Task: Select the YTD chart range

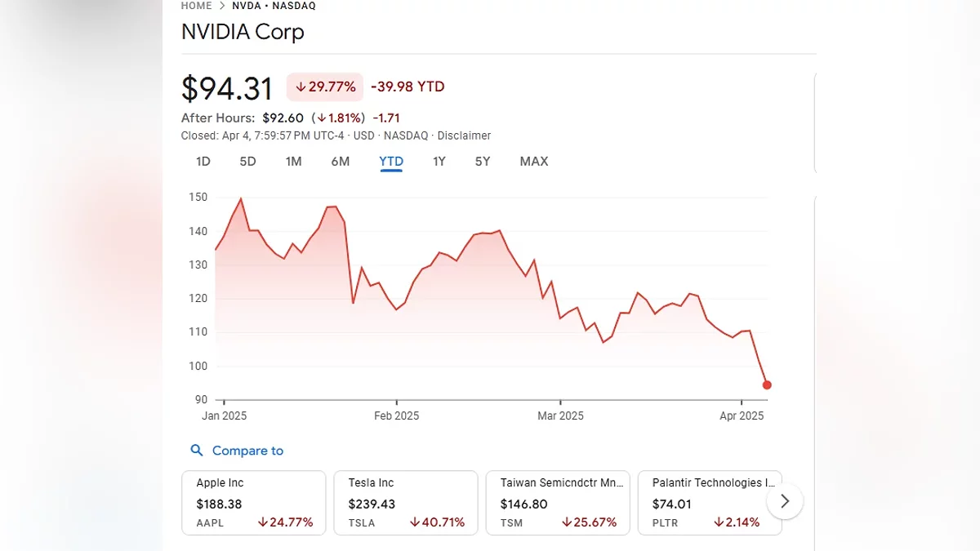Action: coord(391,162)
